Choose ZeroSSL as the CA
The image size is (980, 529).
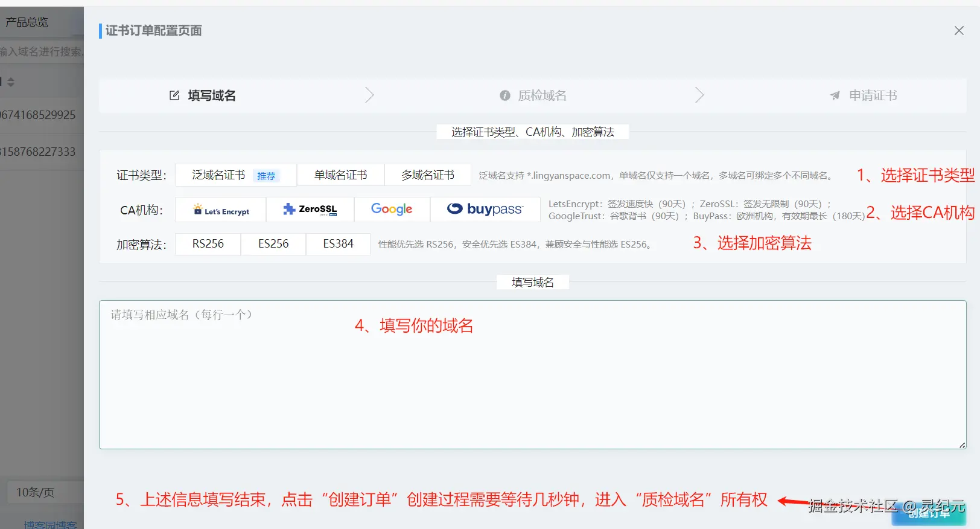(x=310, y=210)
